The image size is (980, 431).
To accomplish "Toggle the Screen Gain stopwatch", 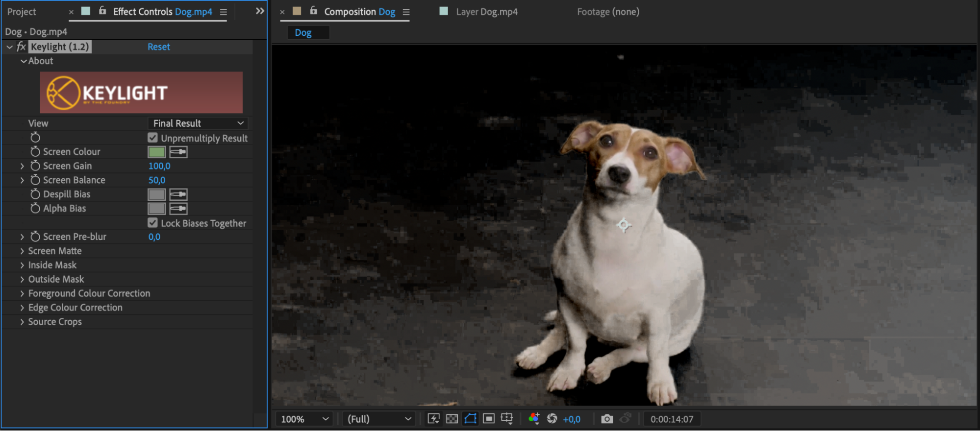I will (35, 166).
